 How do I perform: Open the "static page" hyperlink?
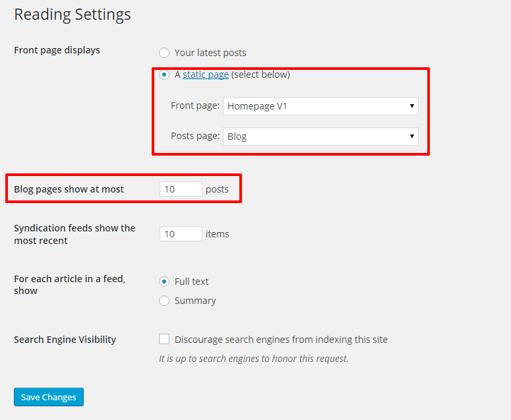tap(206, 75)
